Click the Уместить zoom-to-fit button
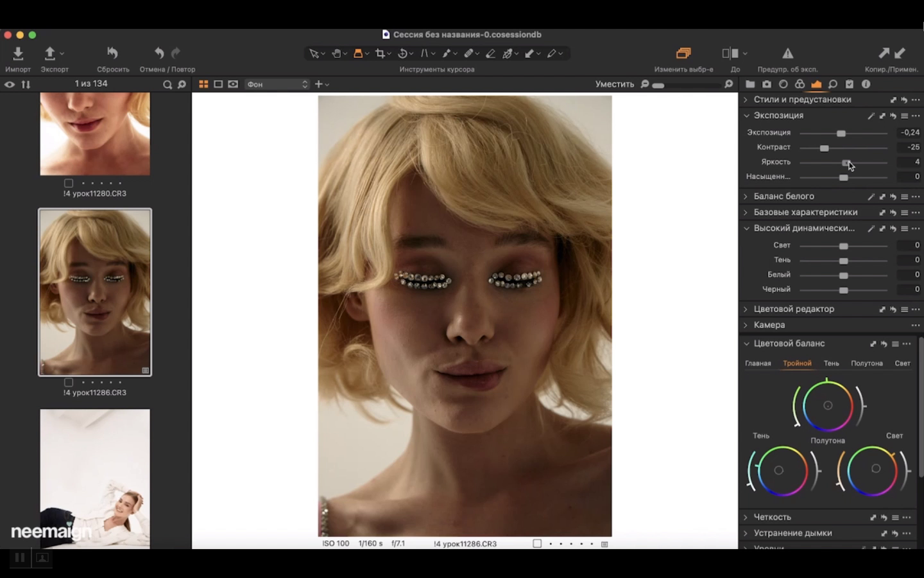The image size is (924, 578). [x=614, y=84]
